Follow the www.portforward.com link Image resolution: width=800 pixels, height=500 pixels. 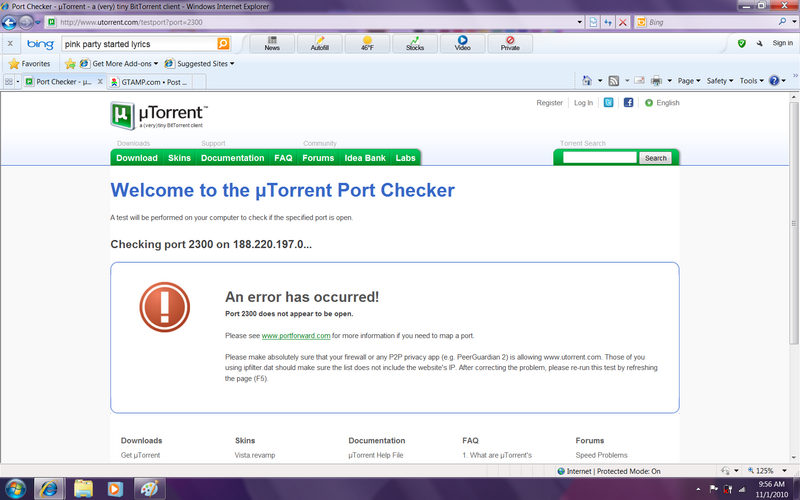click(x=295, y=336)
